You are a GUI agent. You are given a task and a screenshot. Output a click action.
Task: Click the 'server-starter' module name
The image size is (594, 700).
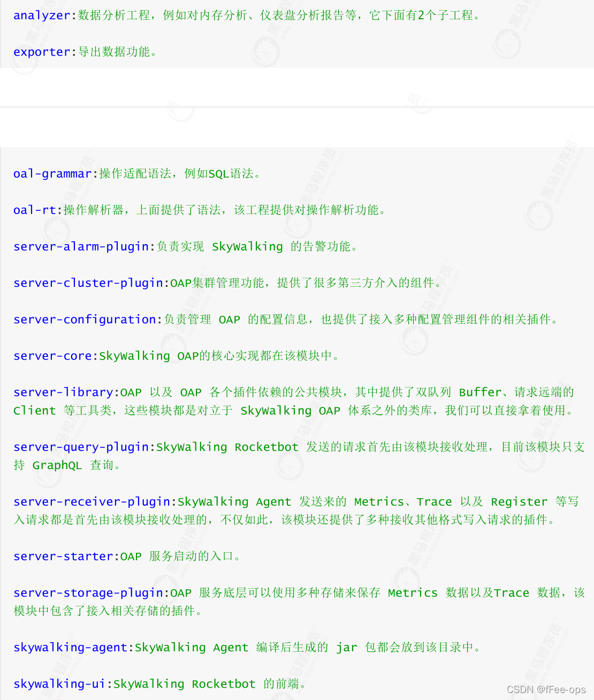coord(63,557)
